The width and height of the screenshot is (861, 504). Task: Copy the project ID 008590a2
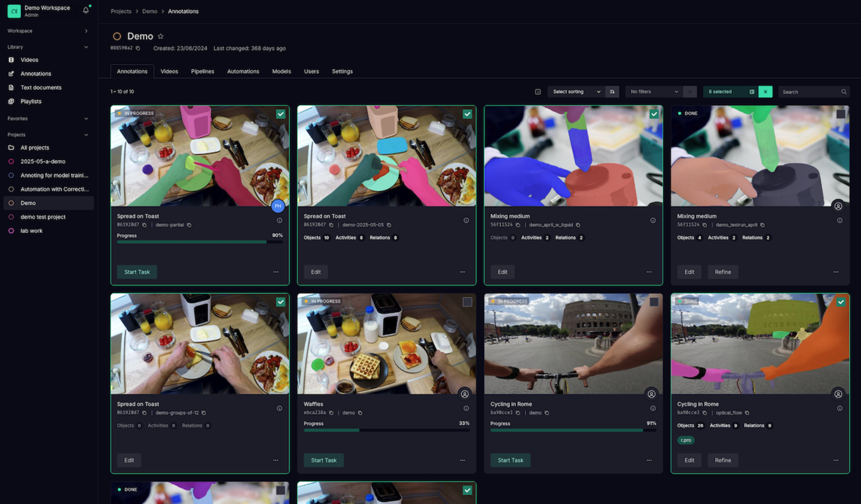click(x=138, y=48)
